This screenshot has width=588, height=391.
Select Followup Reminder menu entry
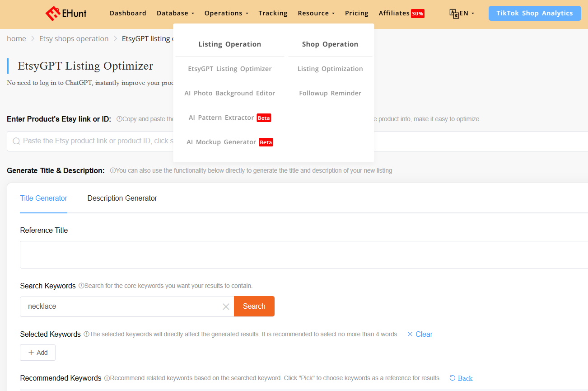coord(330,93)
